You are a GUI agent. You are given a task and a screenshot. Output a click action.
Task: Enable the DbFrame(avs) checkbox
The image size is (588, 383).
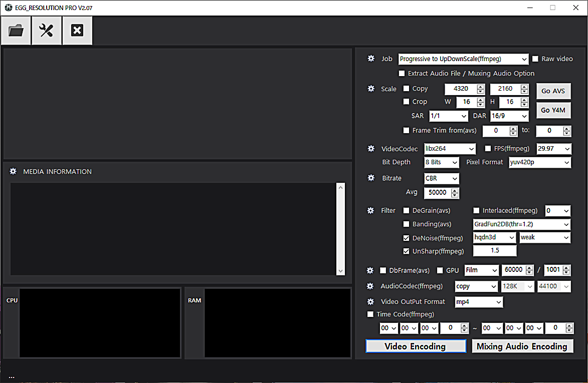[x=383, y=270]
